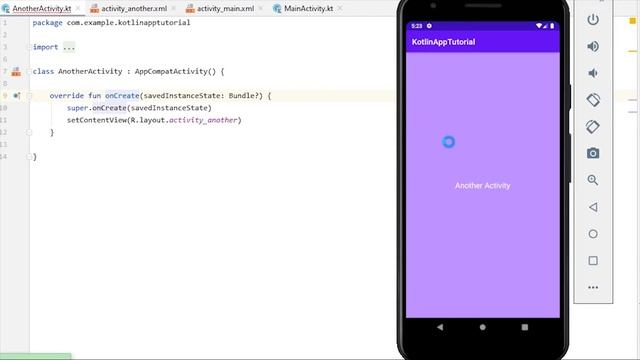Rotate emulator left with the first rotate icon
Viewport: 640px width, 360px height.
tap(593, 100)
